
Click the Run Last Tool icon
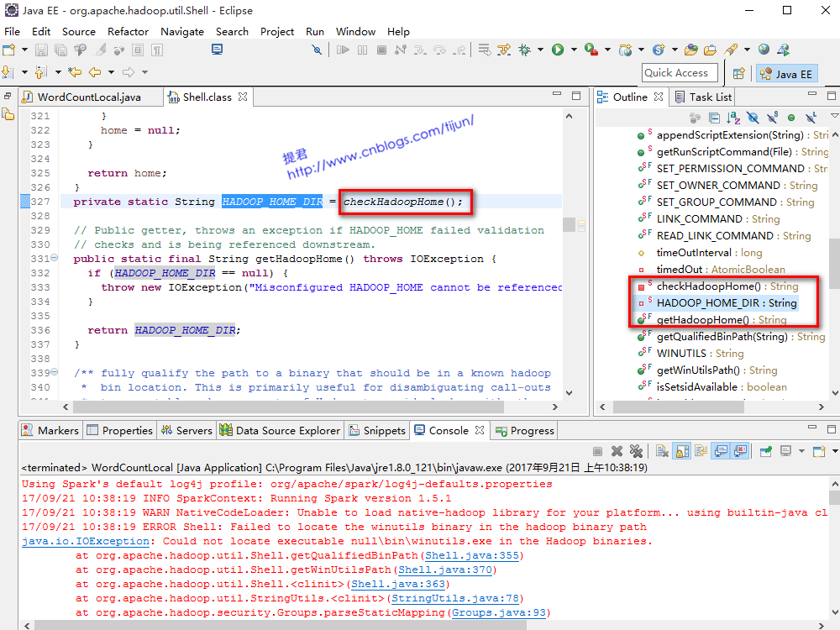coord(591,50)
